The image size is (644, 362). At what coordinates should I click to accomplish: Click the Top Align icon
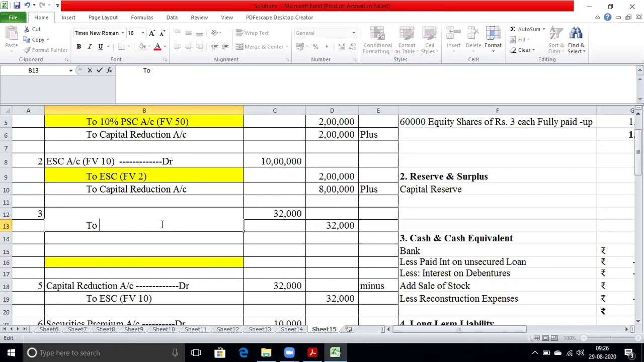click(177, 33)
